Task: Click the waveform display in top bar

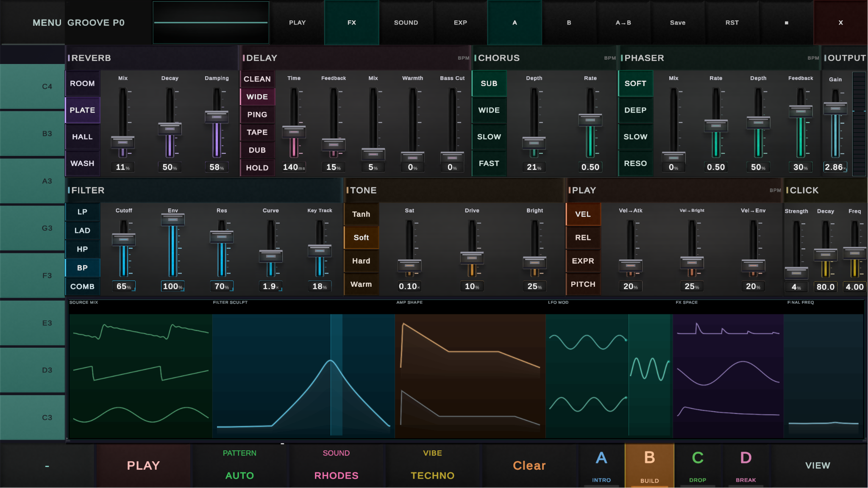Action: (x=211, y=22)
